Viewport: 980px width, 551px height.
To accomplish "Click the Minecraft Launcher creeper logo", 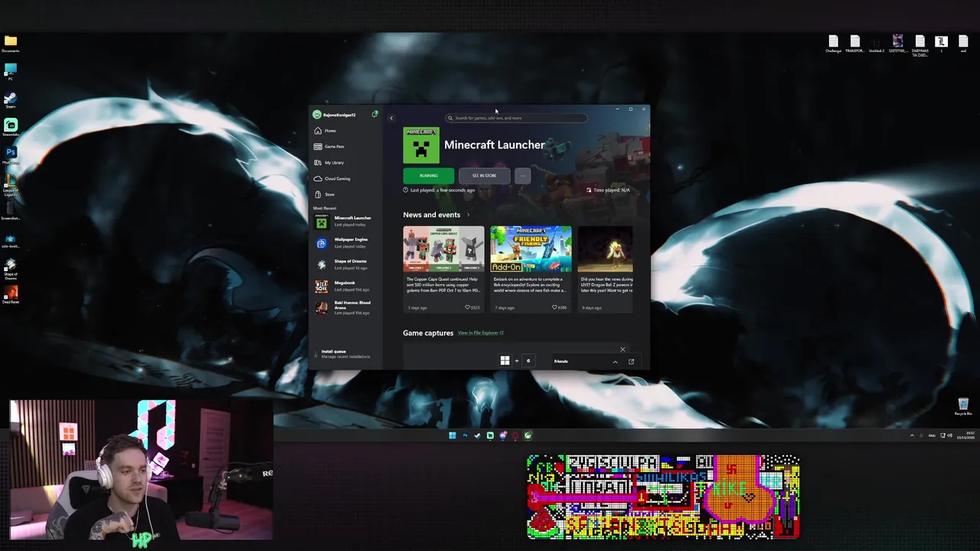I will tap(421, 145).
